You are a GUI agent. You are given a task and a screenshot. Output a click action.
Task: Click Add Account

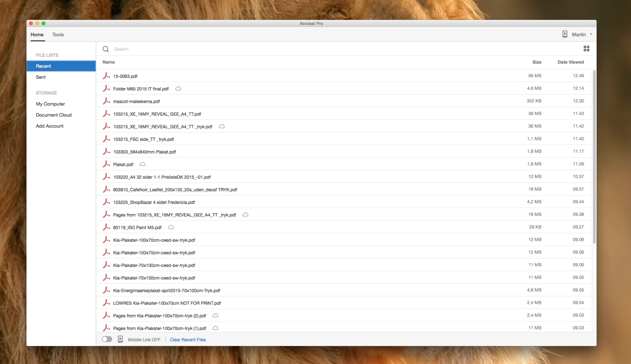(50, 126)
